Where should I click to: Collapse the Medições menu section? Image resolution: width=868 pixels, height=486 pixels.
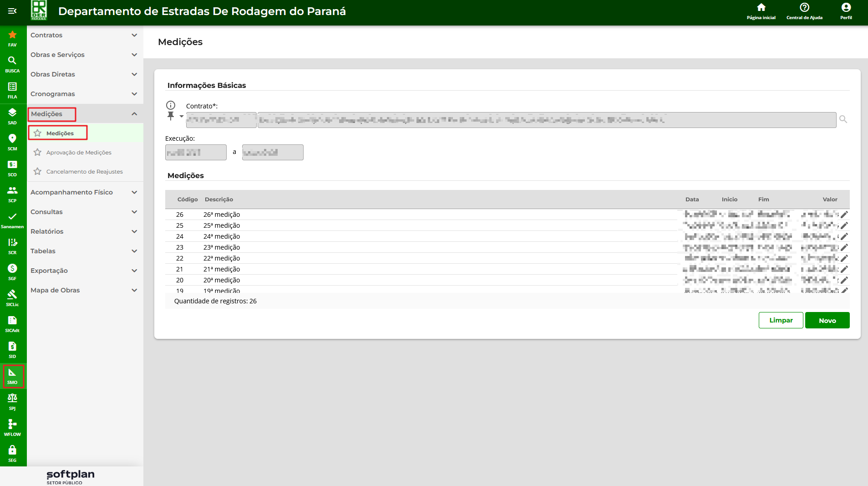tap(134, 114)
